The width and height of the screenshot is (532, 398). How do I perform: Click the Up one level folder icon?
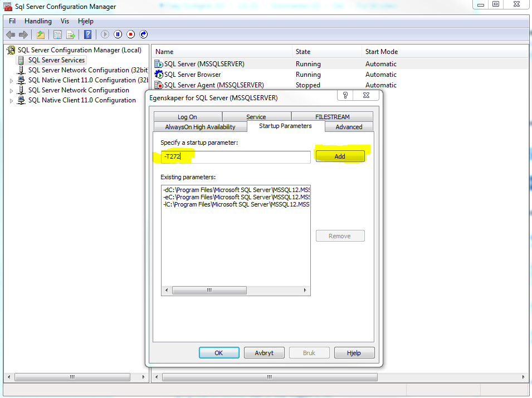pyautogui.click(x=41, y=35)
